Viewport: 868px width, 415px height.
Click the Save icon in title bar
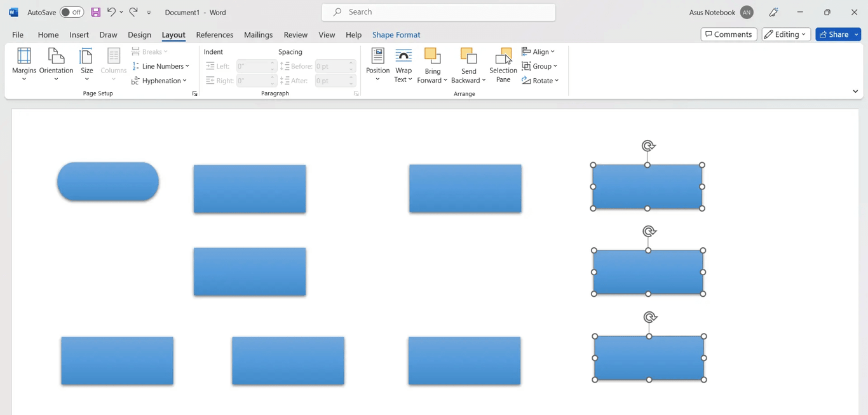[96, 12]
